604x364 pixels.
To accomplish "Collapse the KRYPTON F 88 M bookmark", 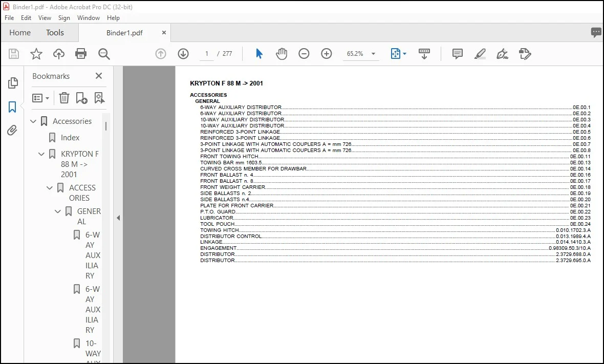I will coord(41,154).
